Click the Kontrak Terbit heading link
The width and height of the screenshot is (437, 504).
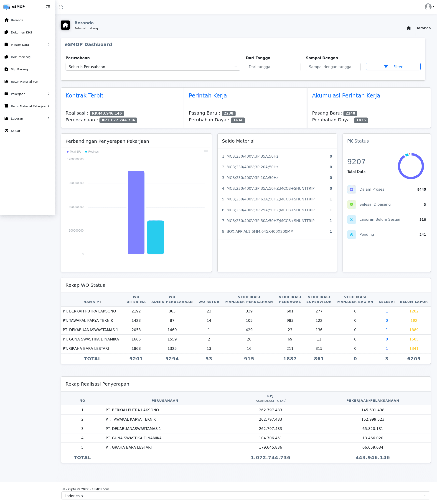tap(84, 95)
